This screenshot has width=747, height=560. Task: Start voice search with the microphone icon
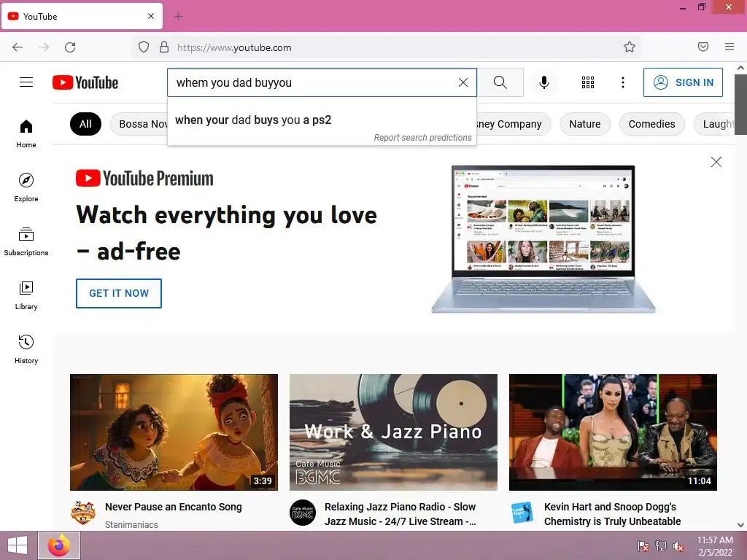(x=544, y=82)
